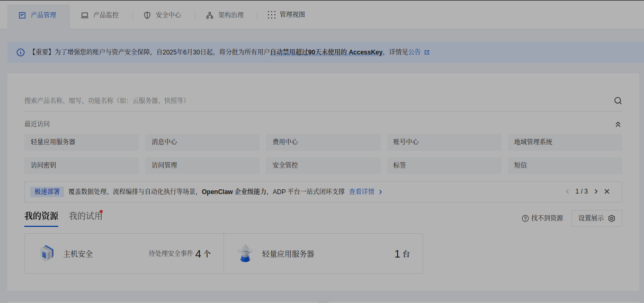This screenshot has height=303, width=644.
Task: Open 标签 recent shortcut
Action: click(444, 166)
